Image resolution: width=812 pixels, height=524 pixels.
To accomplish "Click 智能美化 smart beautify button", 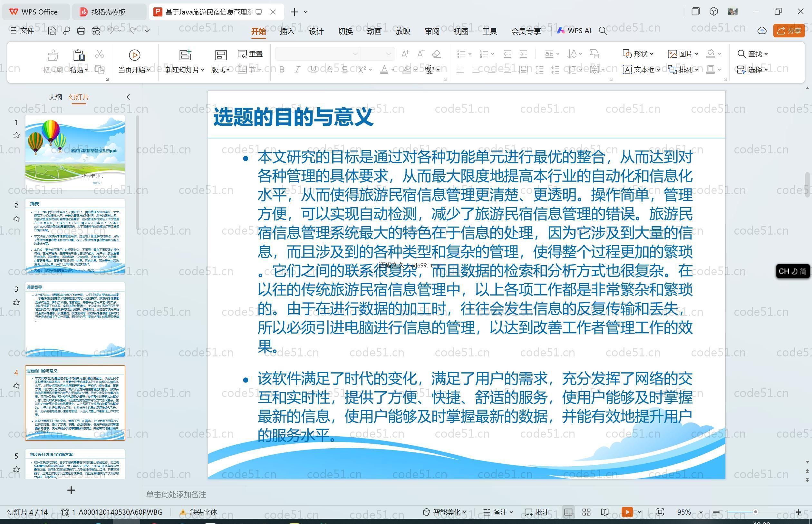I will tap(444, 512).
